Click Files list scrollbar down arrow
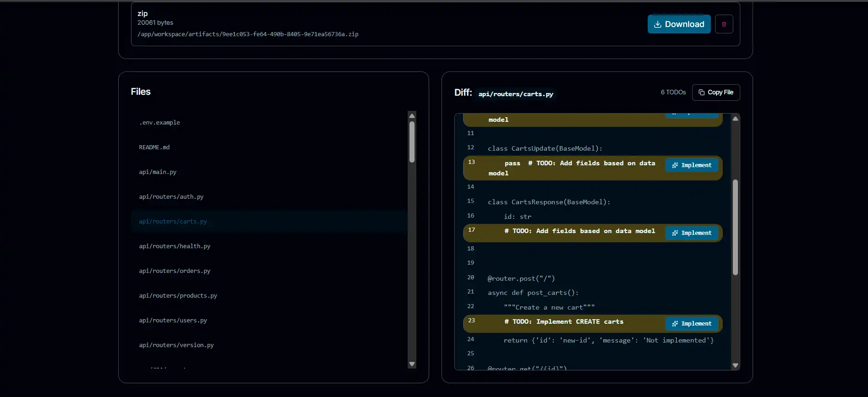Viewport: 868px width, 397px height. (412, 364)
